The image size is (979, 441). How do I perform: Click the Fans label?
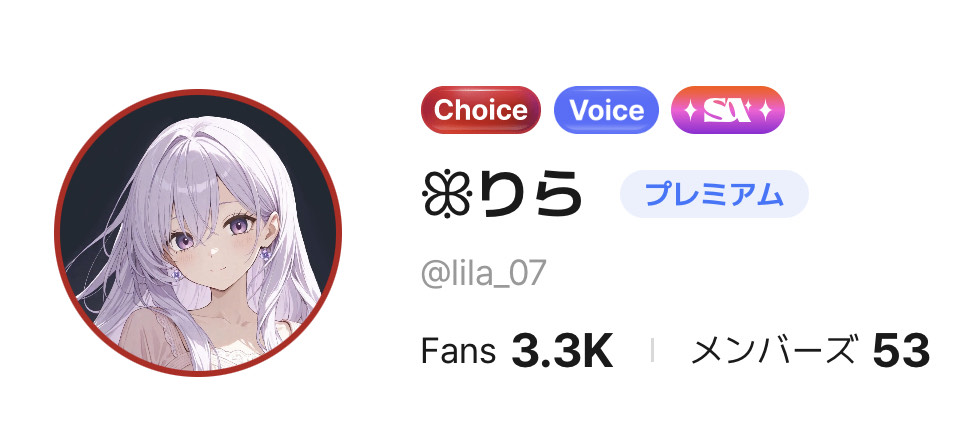(458, 350)
